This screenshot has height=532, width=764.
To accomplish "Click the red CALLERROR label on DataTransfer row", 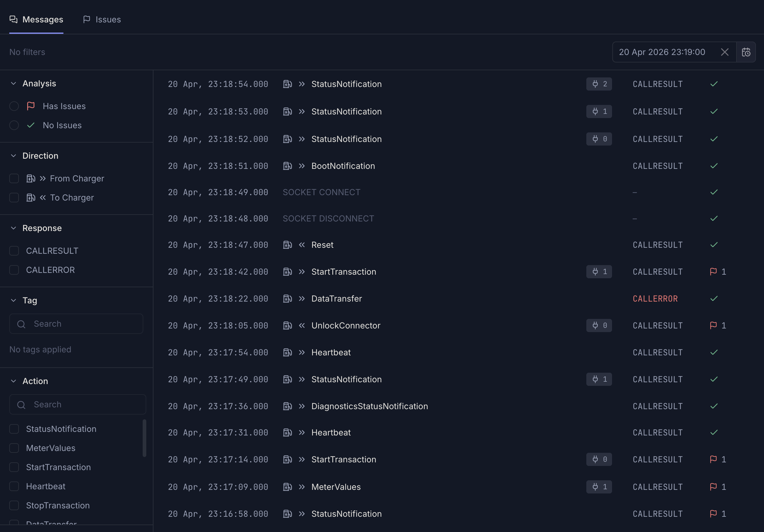I will tap(655, 299).
